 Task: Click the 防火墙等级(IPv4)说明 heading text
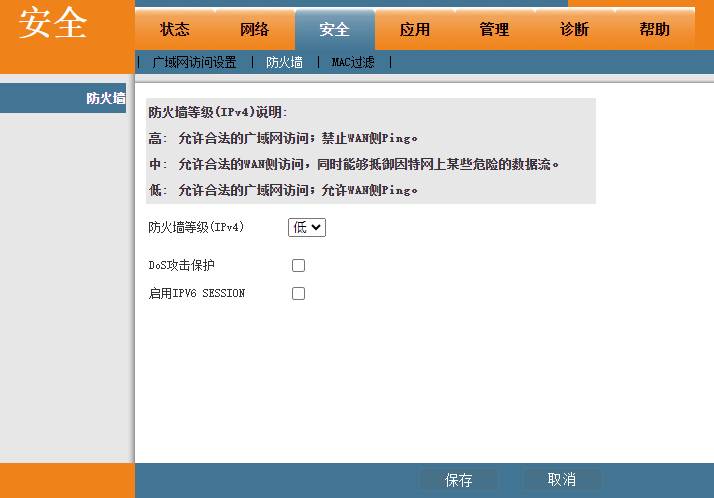[218, 112]
